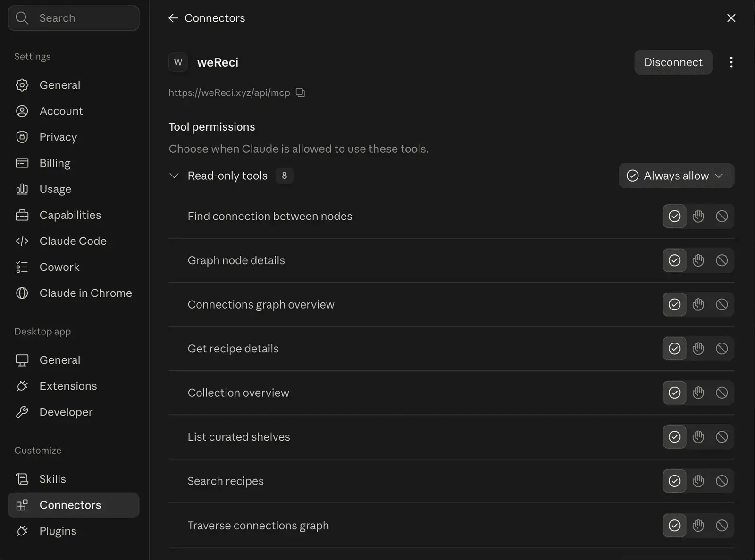Open Privacy settings
This screenshot has width=755, height=560.
(74, 137)
